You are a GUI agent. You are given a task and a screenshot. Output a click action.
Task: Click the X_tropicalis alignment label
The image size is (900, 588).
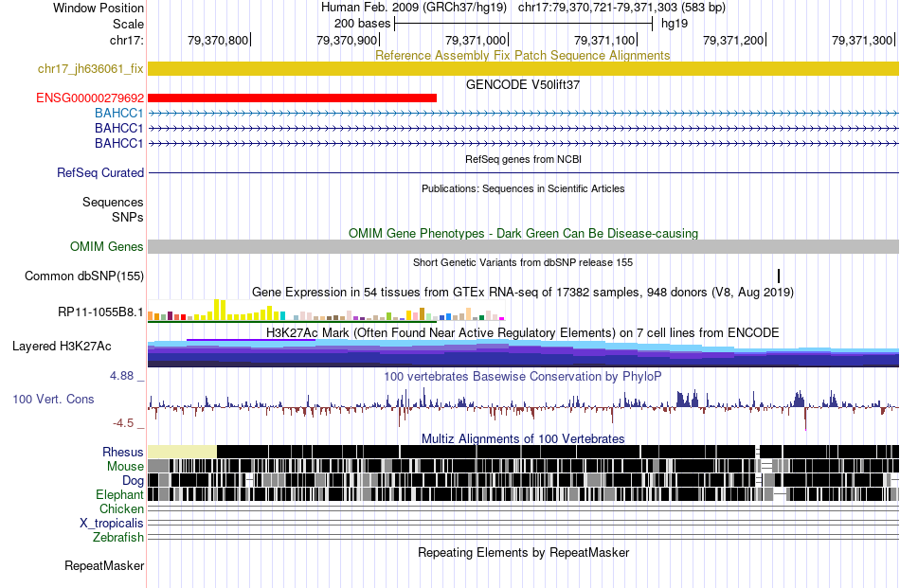(112, 524)
